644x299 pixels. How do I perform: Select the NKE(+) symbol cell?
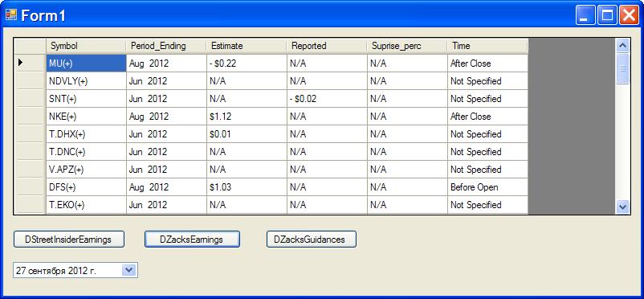tap(86, 117)
